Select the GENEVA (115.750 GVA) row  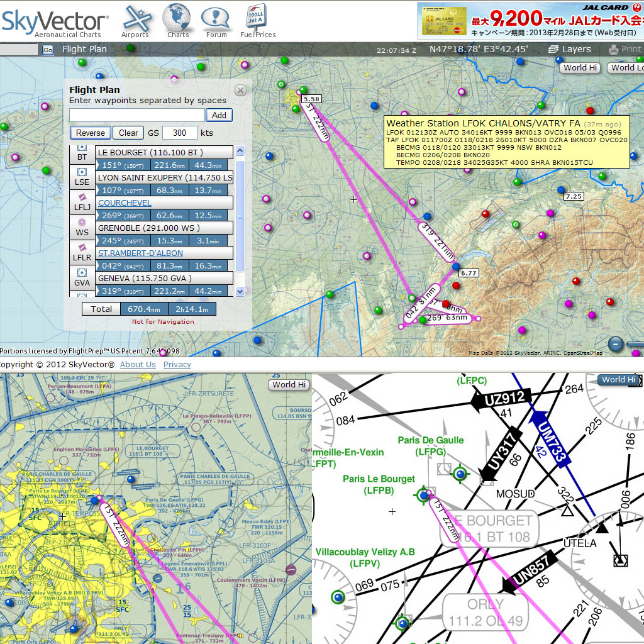coord(164,279)
